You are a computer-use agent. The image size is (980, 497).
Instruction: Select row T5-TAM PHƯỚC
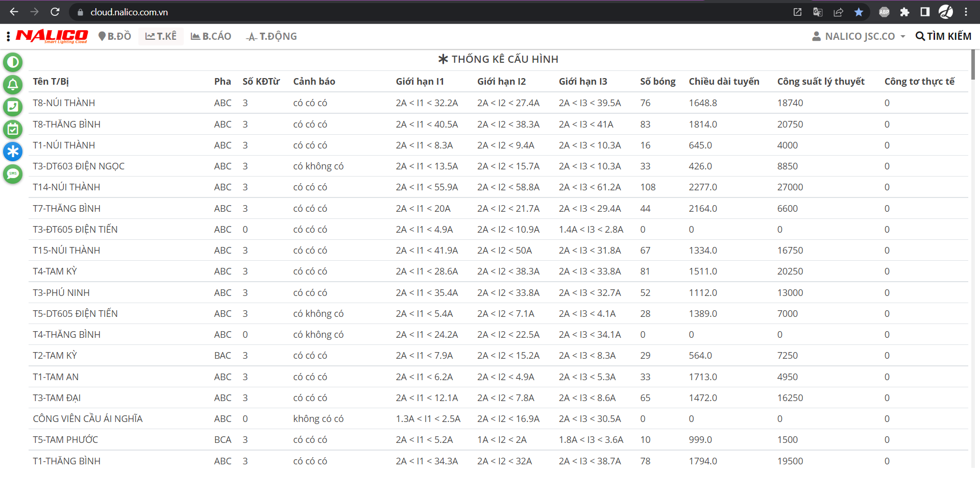498,440
